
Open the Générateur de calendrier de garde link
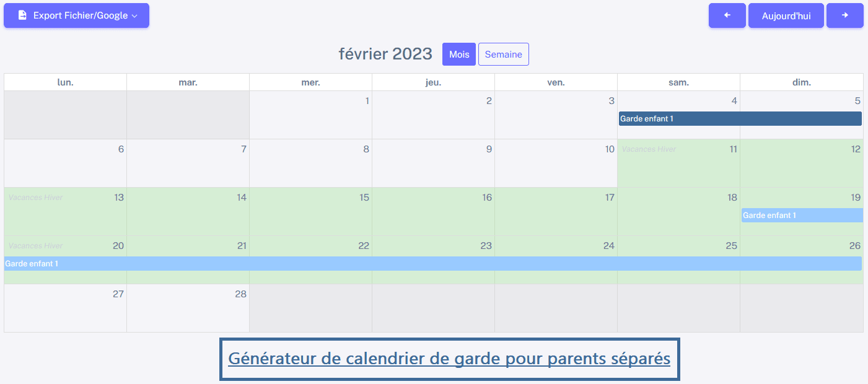tap(449, 359)
